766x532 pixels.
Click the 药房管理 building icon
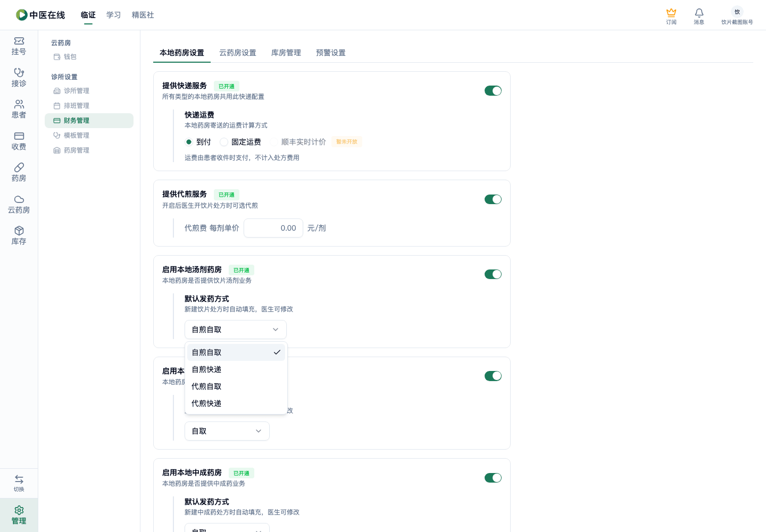pyautogui.click(x=57, y=150)
